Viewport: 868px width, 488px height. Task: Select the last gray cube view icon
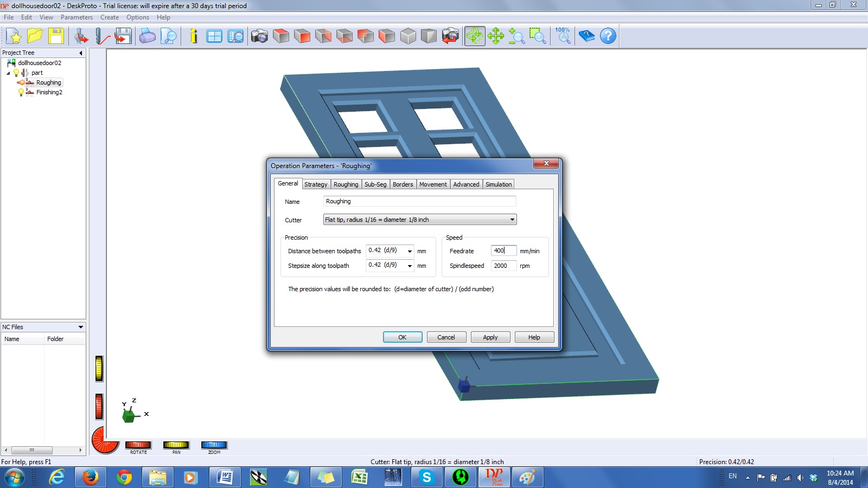click(429, 36)
